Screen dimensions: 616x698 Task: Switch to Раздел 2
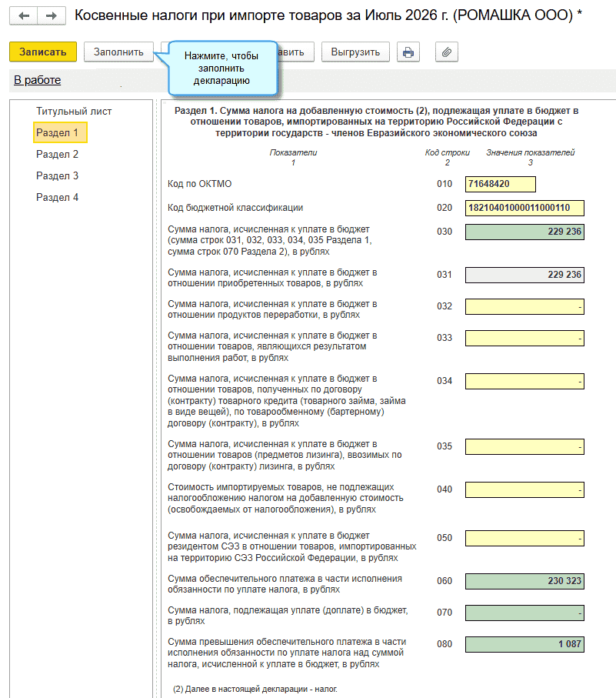coord(58,154)
